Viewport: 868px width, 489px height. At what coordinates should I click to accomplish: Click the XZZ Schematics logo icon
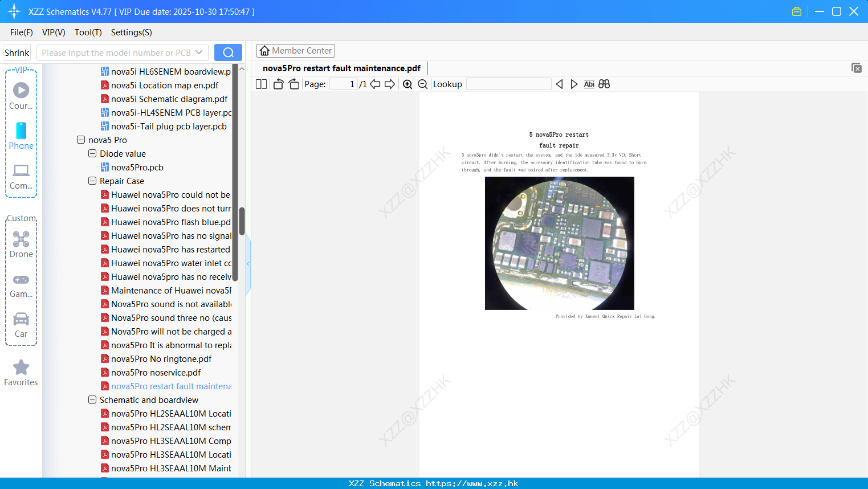click(14, 11)
